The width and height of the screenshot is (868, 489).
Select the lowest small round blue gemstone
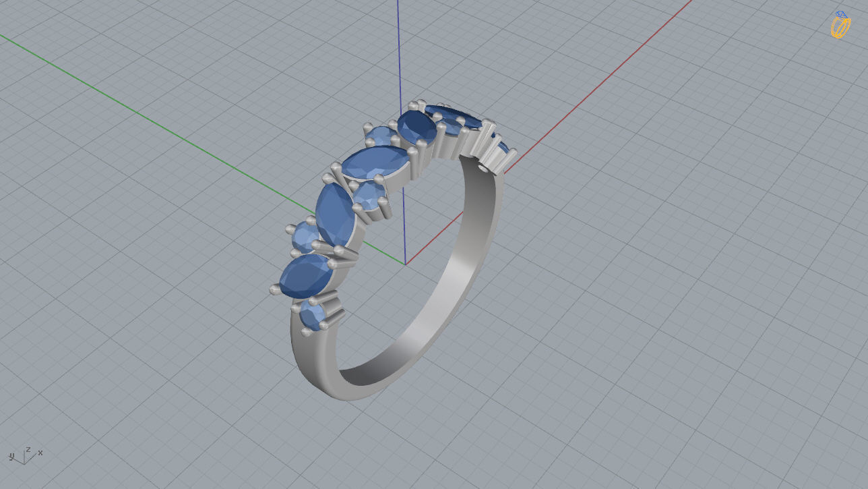[x=313, y=315]
